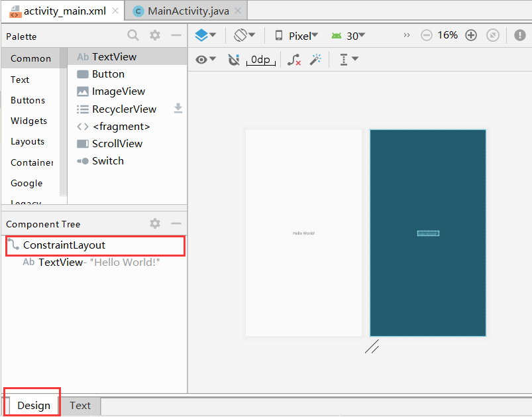Image resolution: width=532 pixels, height=417 pixels.
Task: Choose API level 30 dropdown
Action: tap(348, 35)
